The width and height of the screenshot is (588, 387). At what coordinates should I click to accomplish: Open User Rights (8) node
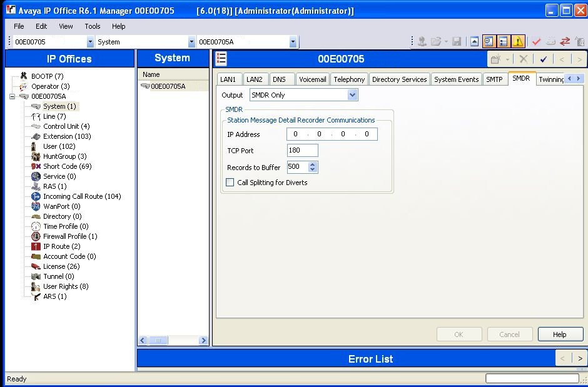(66, 286)
